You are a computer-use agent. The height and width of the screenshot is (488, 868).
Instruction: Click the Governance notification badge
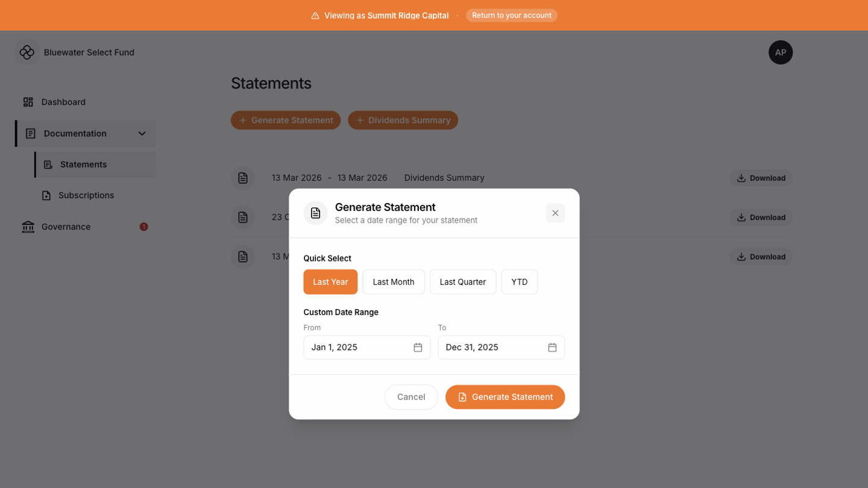click(x=143, y=227)
